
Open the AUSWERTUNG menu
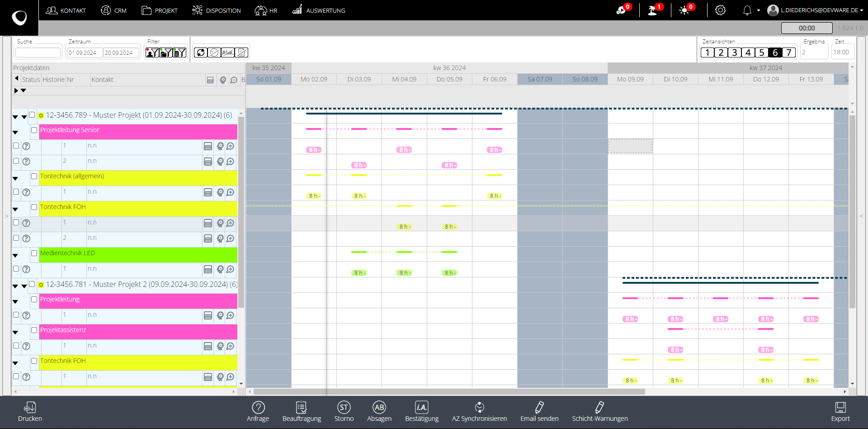[319, 10]
